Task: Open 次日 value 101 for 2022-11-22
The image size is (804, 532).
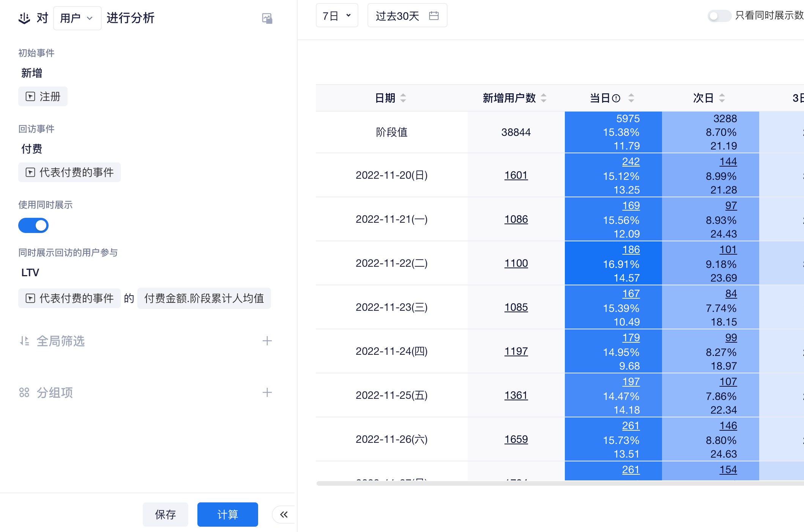Action: pyautogui.click(x=728, y=250)
